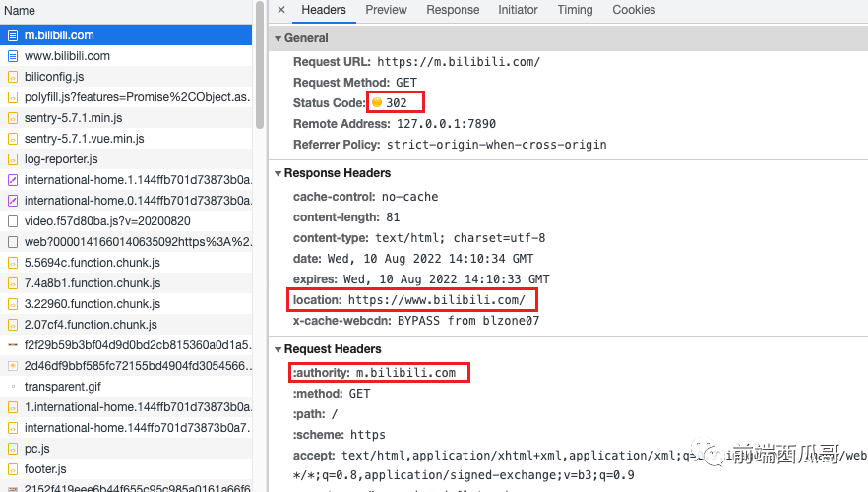This screenshot has height=492, width=868.
Task: Click the script icon beside sentry-5.7.1.vue.min.js
Action: (12, 139)
